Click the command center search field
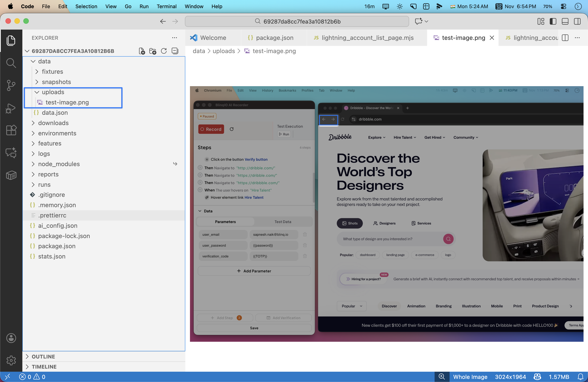 (297, 22)
